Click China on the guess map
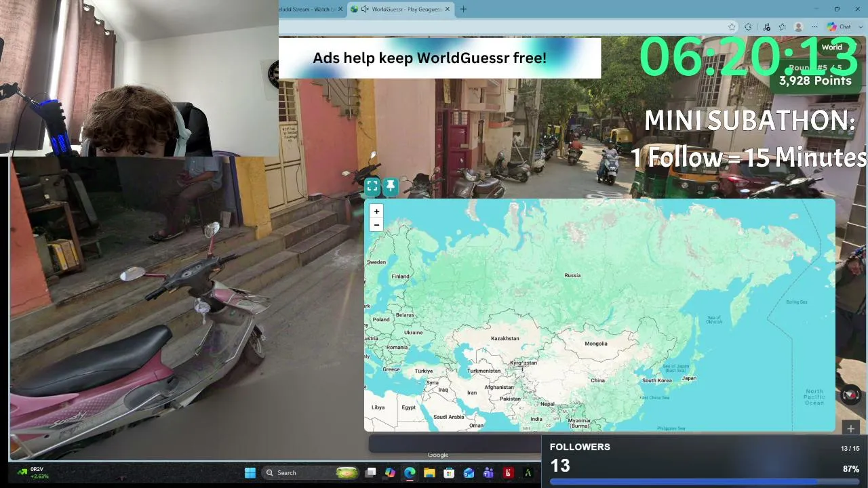The height and width of the screenshot is (488, 868). tap(597, 380)
